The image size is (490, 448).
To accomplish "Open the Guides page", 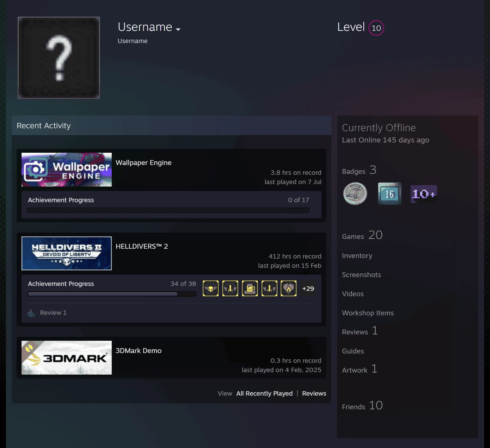I will click(353, 351).
